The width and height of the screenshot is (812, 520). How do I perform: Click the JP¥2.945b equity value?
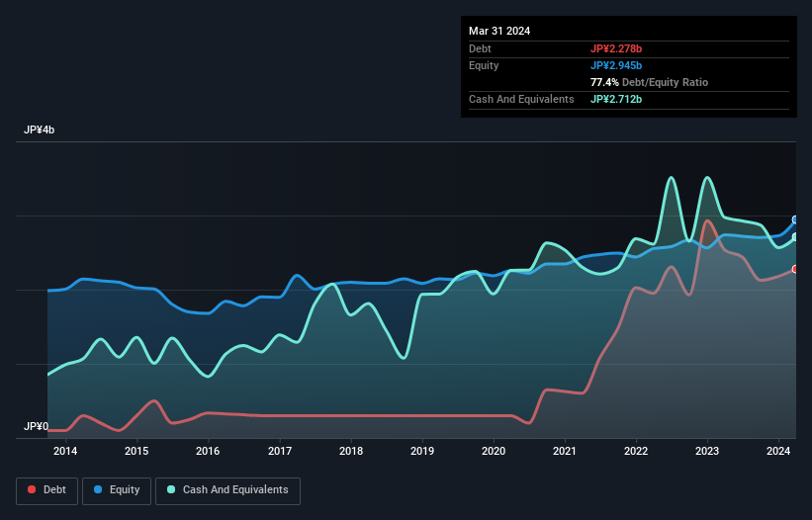point(616,65)
